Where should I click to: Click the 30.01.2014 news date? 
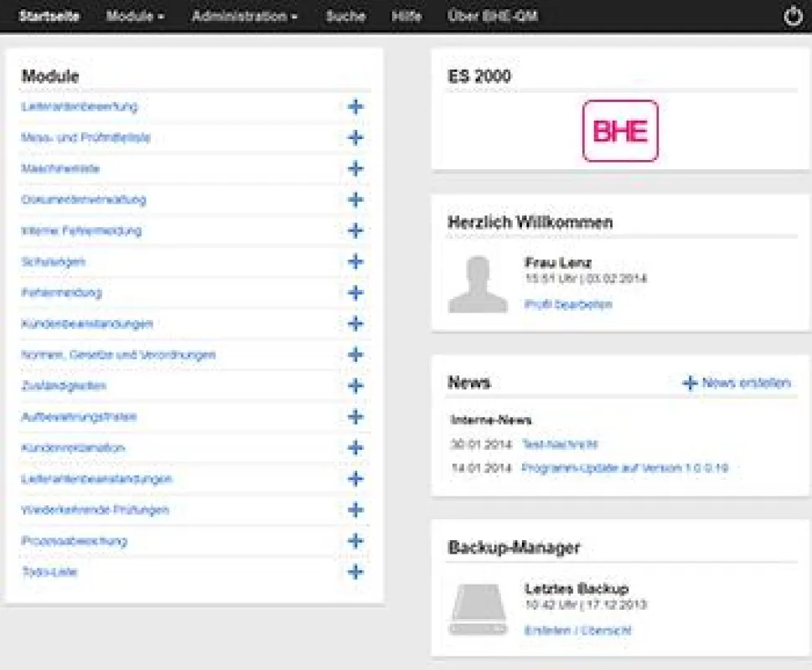point(481,445)
